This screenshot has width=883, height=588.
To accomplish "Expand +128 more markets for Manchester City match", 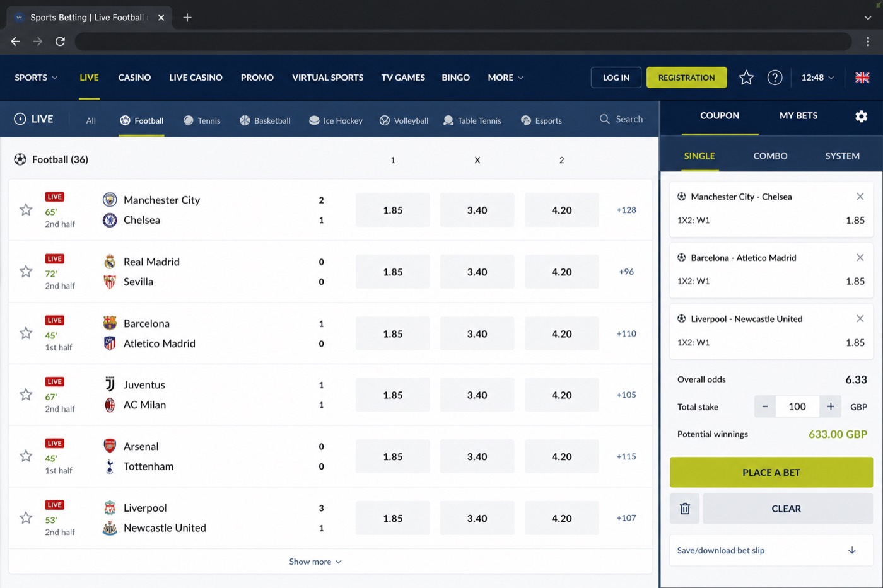I will pyautogui.click(x=626, y=210).
